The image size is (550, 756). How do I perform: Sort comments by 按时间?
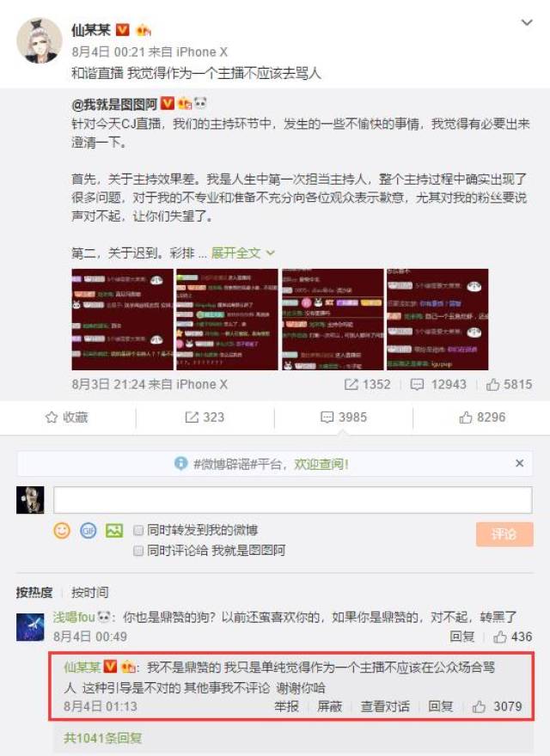[x=90, y=592]
